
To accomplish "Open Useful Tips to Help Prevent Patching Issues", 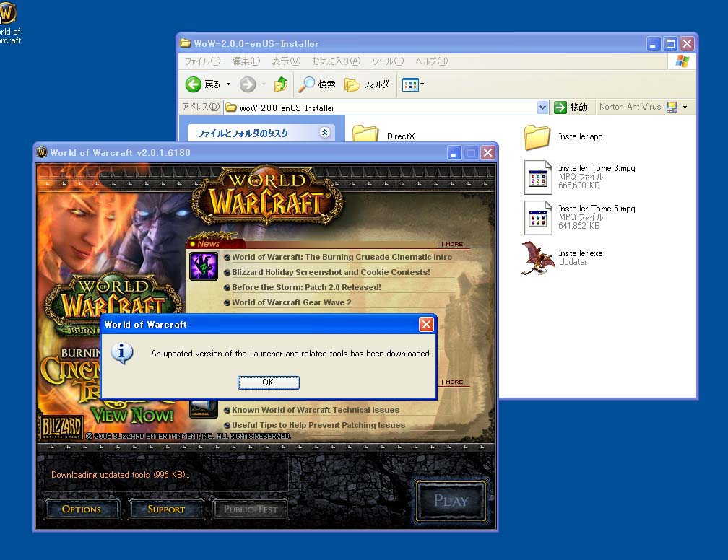I will pyautogui.click(x=318, y=425).
